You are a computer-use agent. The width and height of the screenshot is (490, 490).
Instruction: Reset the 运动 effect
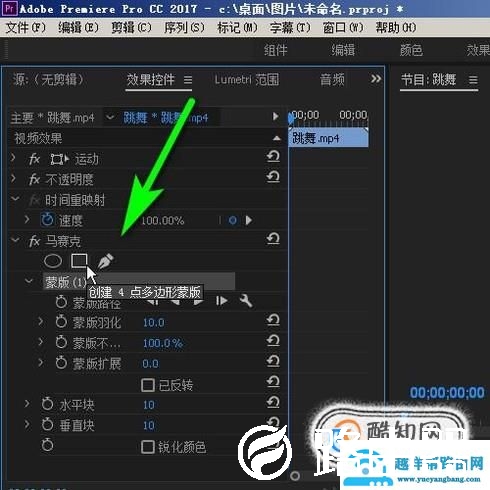[x=273, y=156]
